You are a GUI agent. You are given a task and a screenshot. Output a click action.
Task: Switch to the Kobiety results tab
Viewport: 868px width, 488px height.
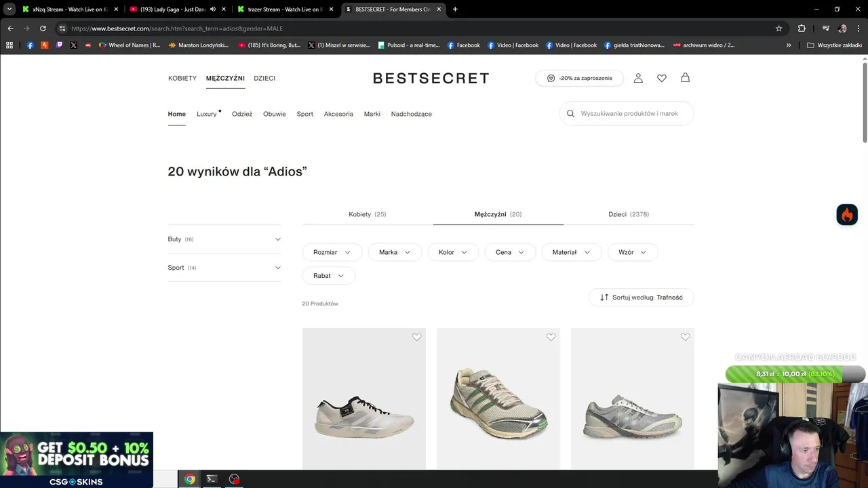[367, 214]
